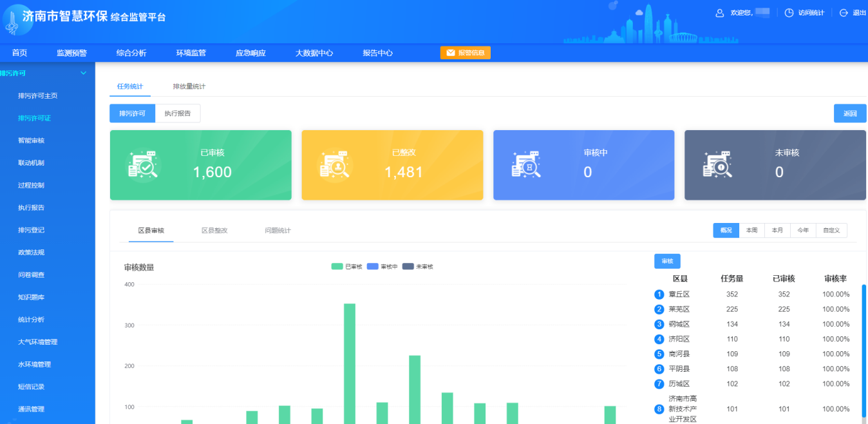Click the 已整改 card icon
Viewport: 868px width, 424px height.
pos(334,165)
